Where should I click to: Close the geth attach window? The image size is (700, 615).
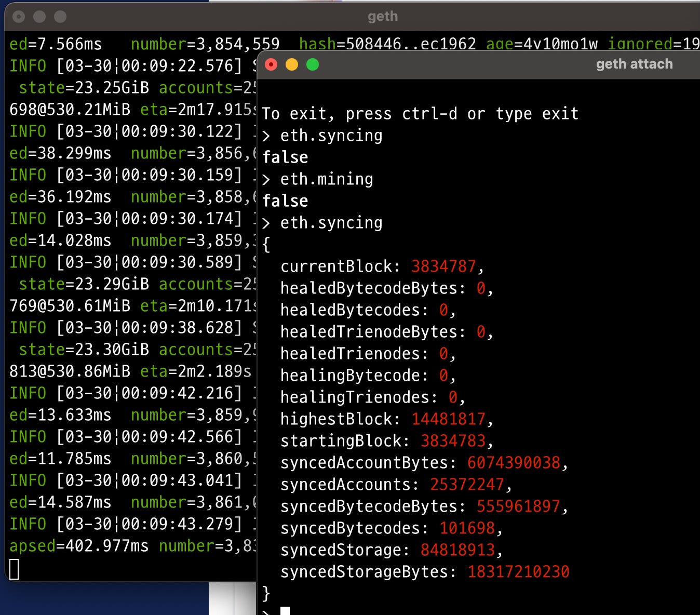(x=271, y=64)
